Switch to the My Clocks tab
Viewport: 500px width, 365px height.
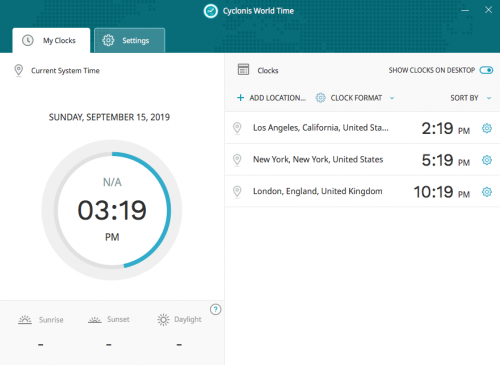point(51,40)
